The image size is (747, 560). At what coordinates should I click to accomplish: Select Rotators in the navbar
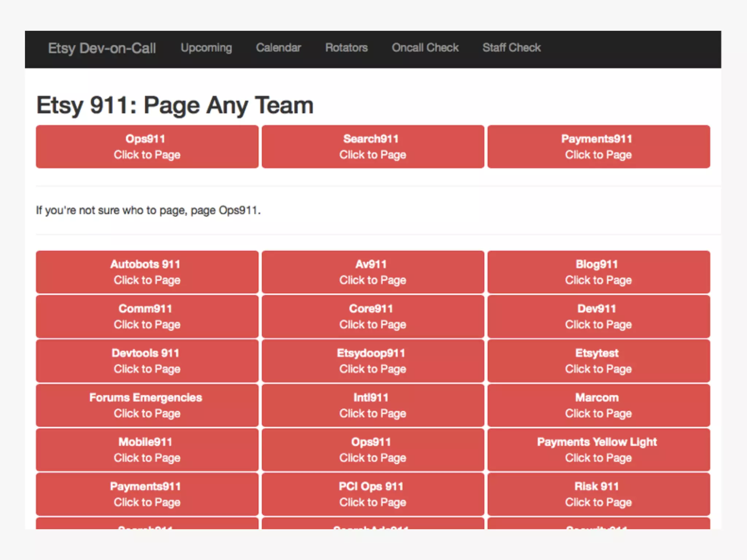[x=346, y=48]
